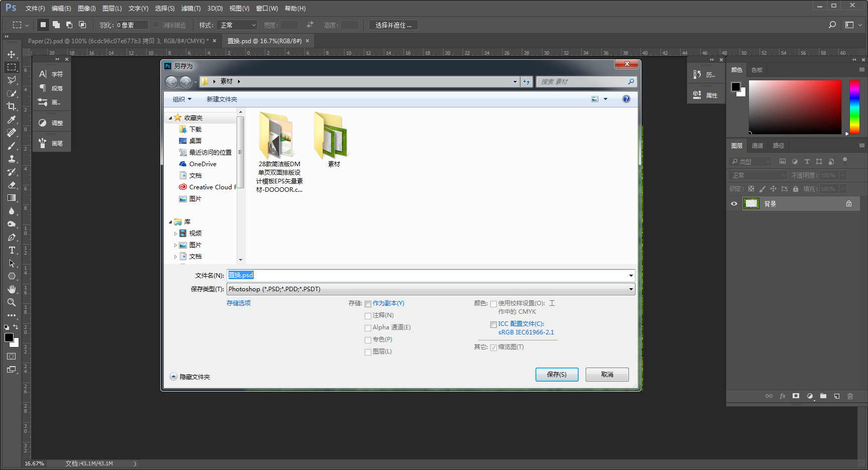The width and height of the screenshot is (868, 470).
Task: Open the Style dropdown in options bar
Action: point(238,25)
